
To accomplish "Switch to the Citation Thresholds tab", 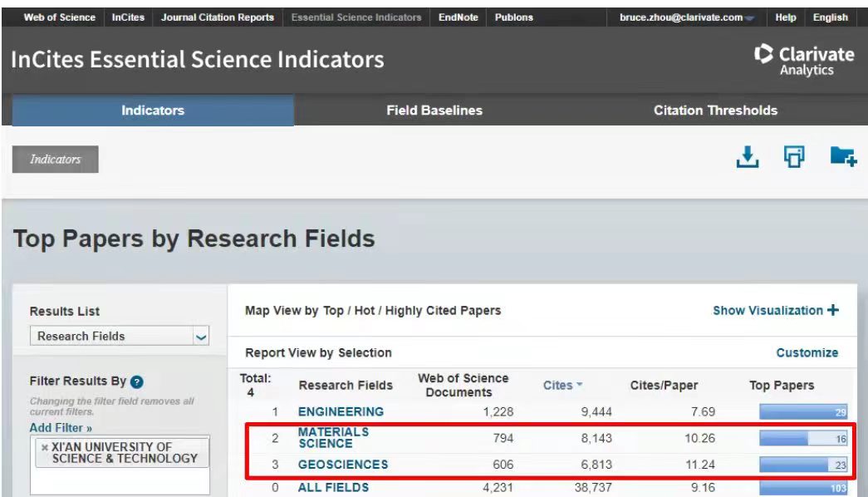I will coord(715,111).
